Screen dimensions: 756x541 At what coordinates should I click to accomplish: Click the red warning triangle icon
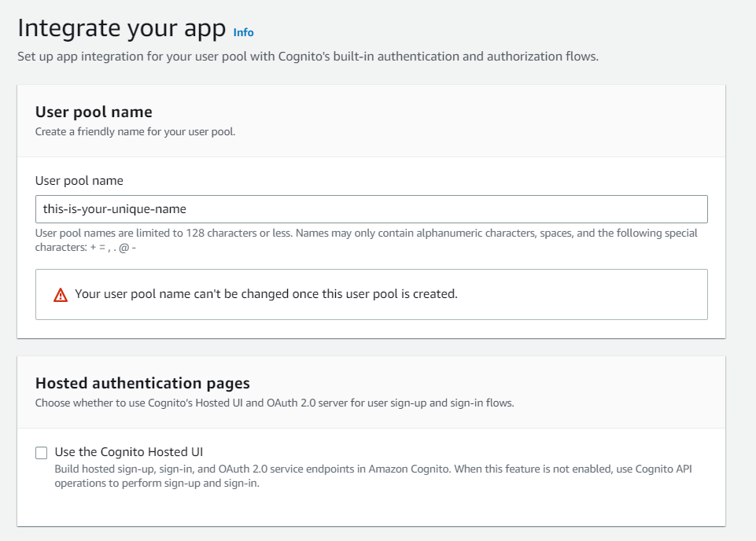point(61,295)
